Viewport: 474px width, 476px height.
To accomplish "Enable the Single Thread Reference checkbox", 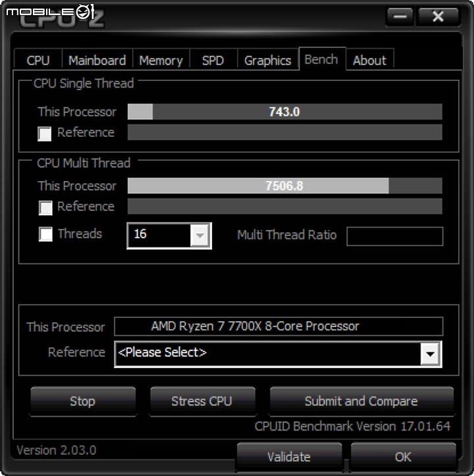I will (x=45, y=134).
